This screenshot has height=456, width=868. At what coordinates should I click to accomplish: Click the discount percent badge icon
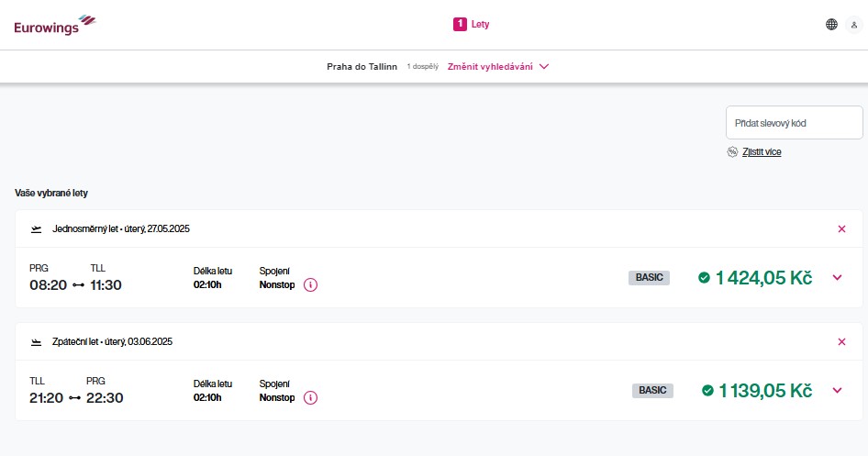(x=732, y=152)
